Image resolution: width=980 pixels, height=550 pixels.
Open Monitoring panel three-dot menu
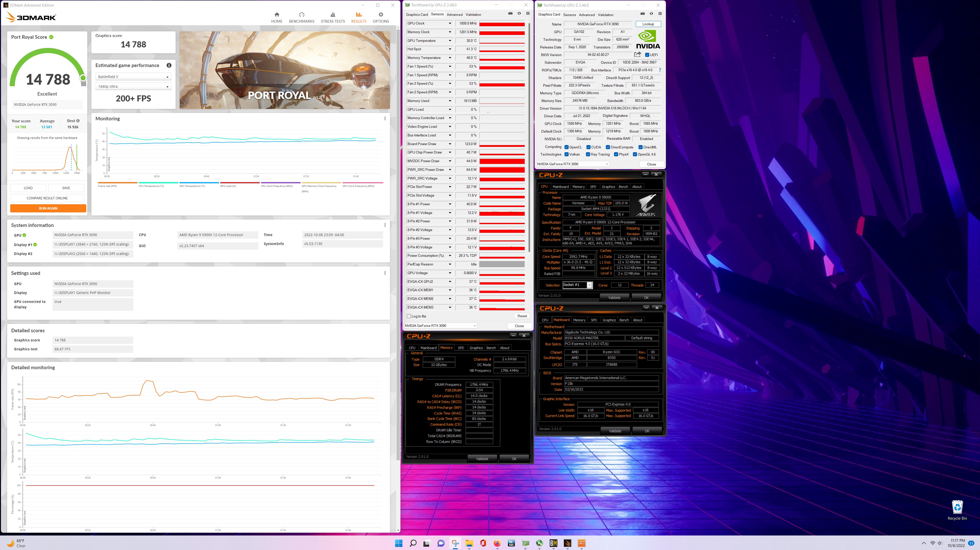[385, 119]
